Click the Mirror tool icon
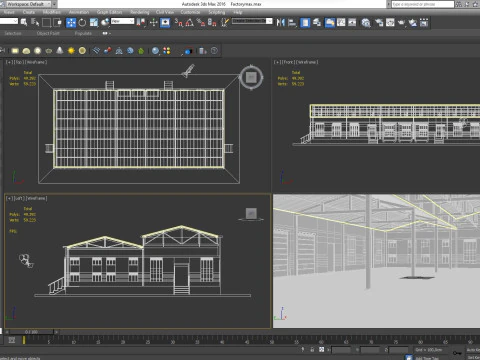This screenshot has height=360, width=480. [281, 22]
